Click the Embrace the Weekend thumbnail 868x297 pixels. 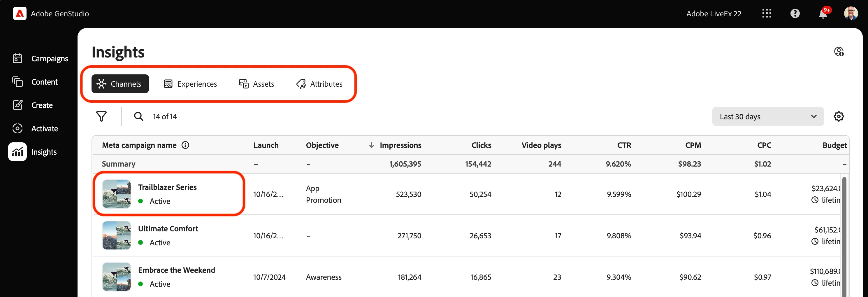[117, 277]
